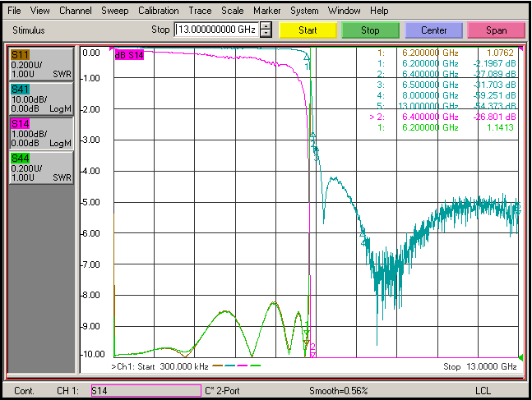This screenshot has width=532, height=400.
Task: Click the green Stop stimulus button
Action: click(x=370, y=30)
